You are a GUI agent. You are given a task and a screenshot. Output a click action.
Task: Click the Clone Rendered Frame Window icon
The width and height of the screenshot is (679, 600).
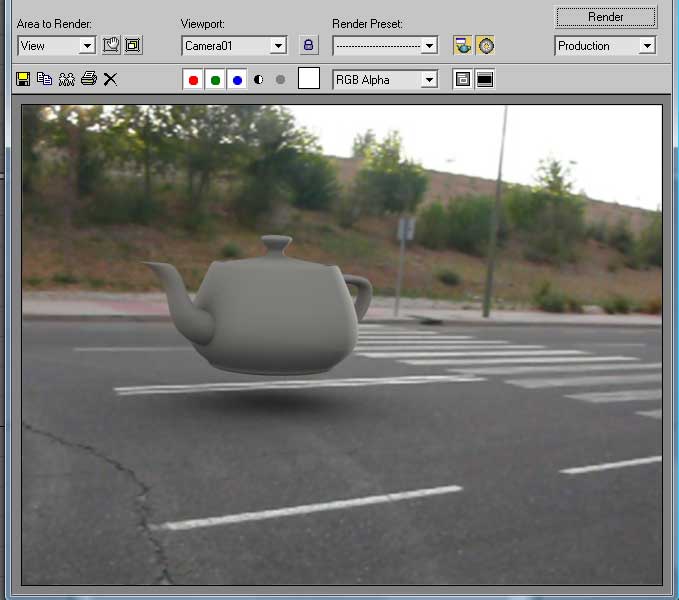66,79
